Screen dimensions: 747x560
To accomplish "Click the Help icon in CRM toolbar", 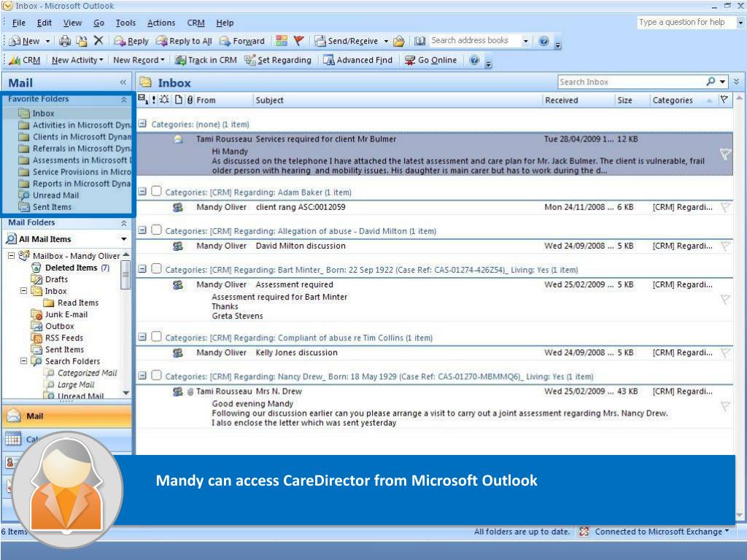I will [x=474, y=60].
